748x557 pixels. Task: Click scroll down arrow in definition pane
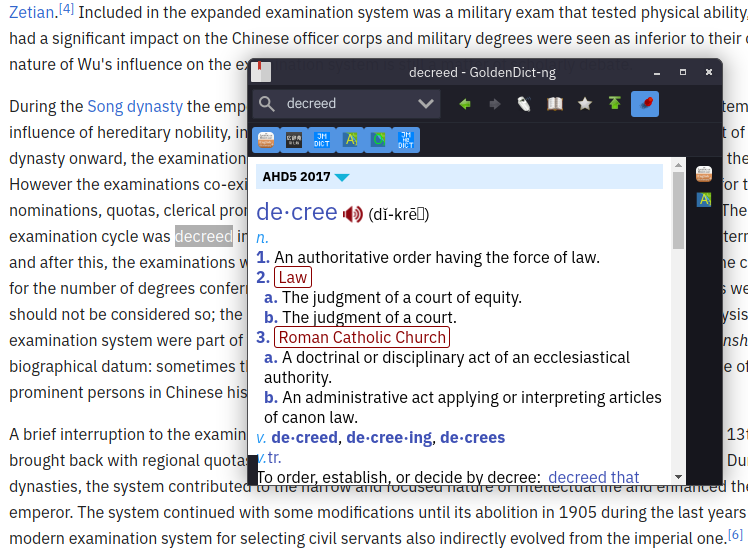point(678,477)
